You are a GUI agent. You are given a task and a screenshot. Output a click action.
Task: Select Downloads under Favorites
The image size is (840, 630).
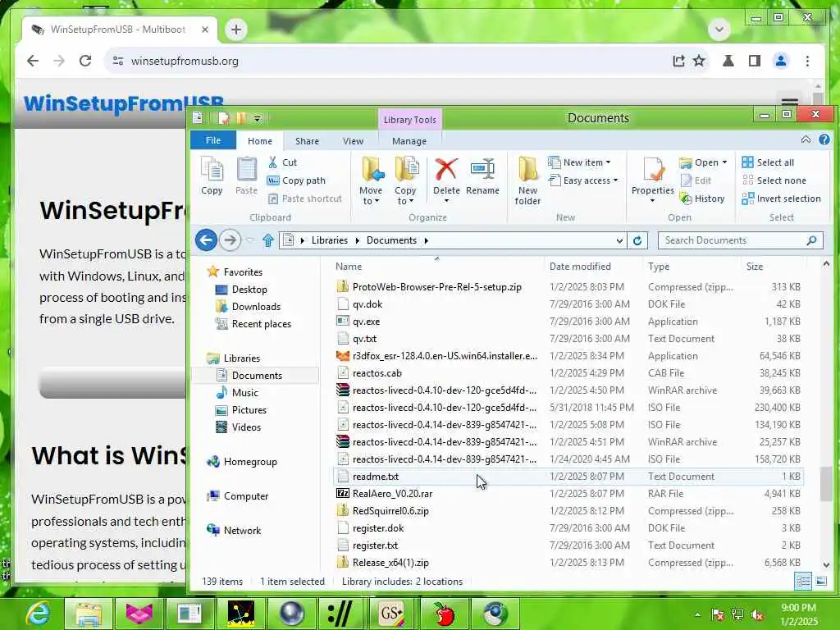click(x=256, y=307)
